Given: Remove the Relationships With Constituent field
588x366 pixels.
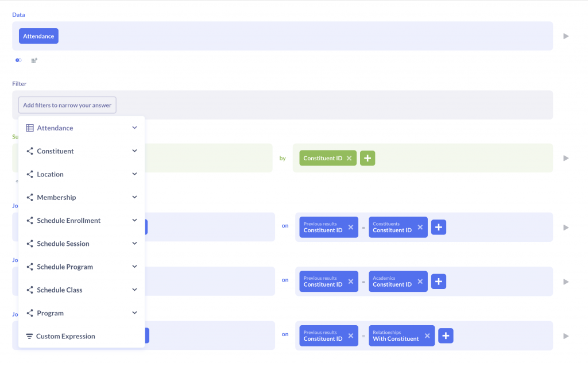Looking at the screenshot, I should tap(427, 336).
